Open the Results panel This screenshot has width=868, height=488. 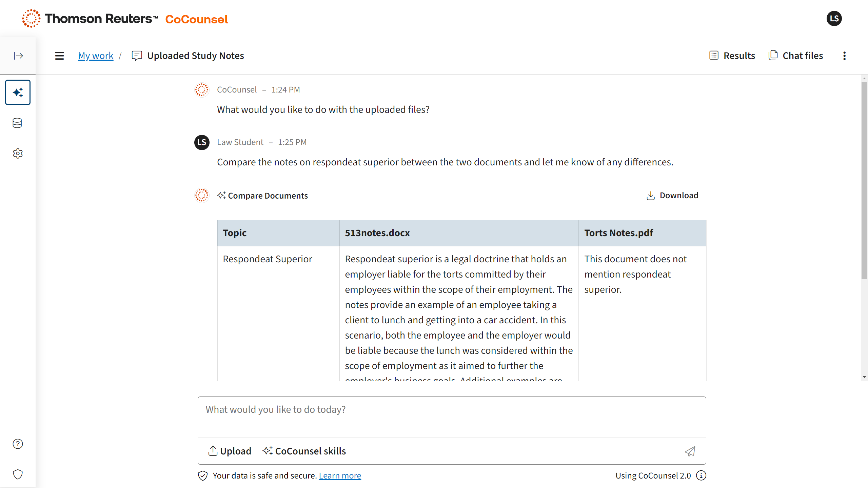point(732,56)
